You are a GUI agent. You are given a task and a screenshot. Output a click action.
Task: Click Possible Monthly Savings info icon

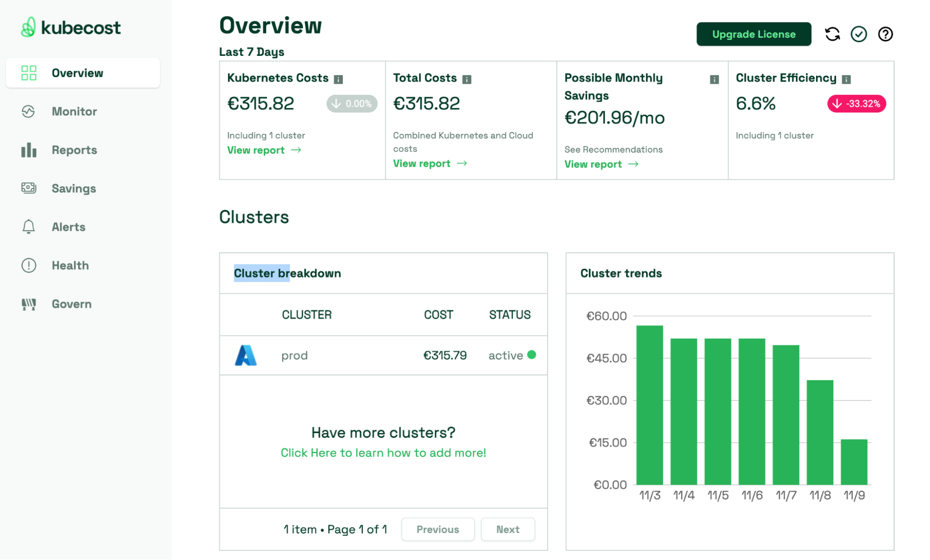[x=715, y=80]
